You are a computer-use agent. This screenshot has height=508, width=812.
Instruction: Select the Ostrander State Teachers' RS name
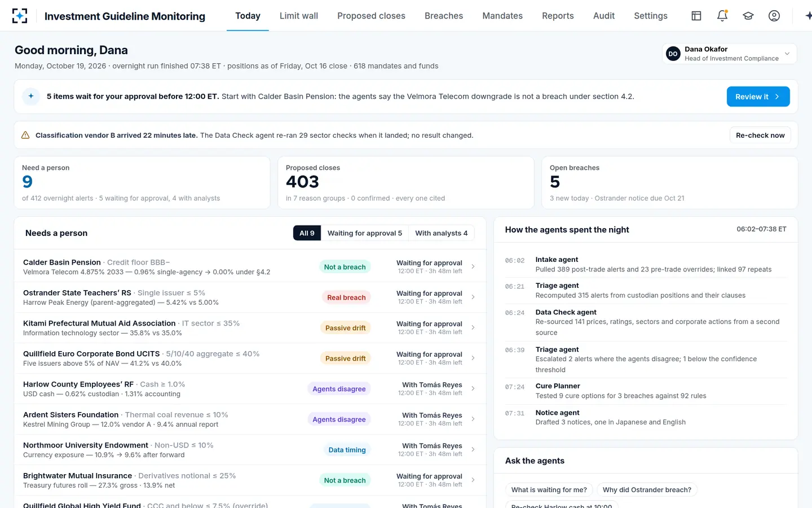pyautogui.click(x=77, y=293)
